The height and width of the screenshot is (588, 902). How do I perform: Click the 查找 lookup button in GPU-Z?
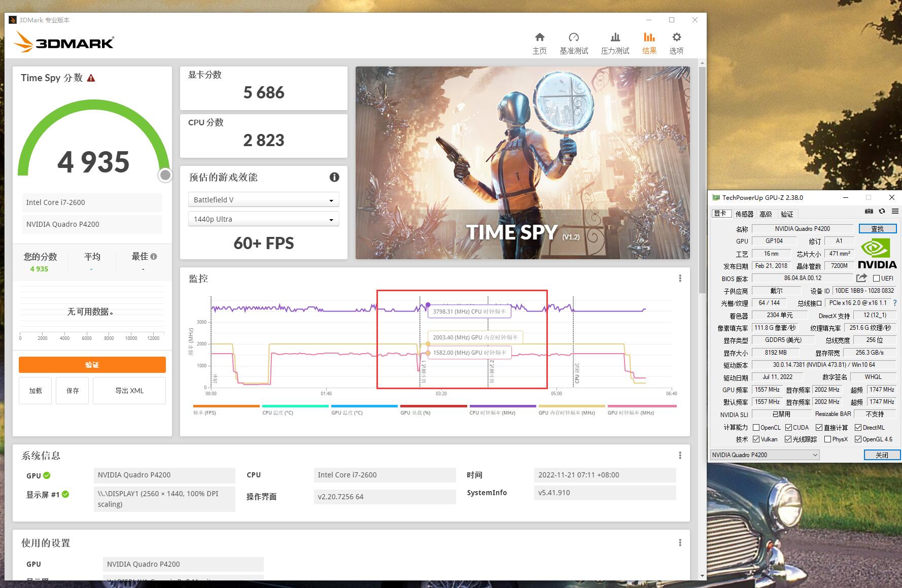click(878, 229)
